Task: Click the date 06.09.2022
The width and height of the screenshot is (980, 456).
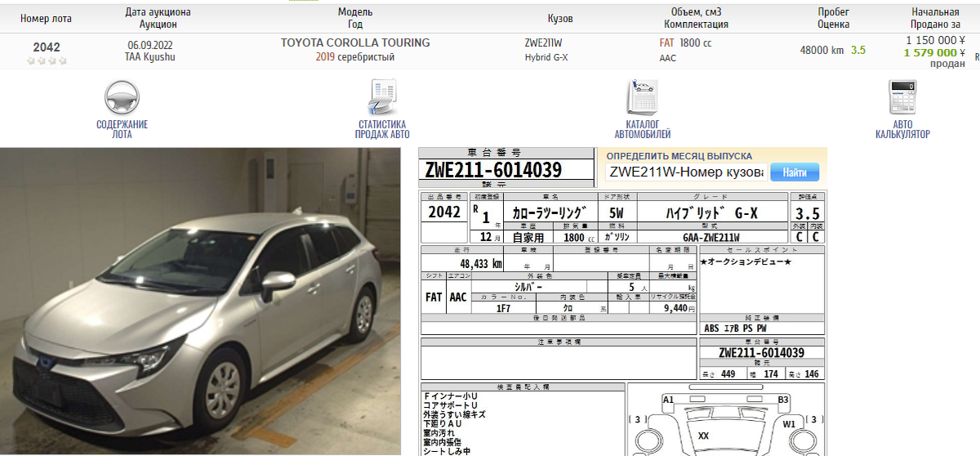Action: tap(150, 44)
